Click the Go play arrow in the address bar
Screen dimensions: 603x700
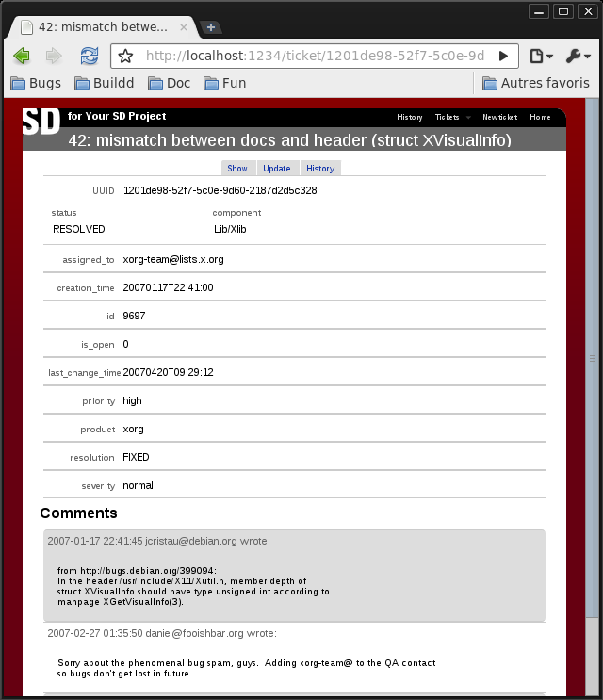(x=503, y=56)
